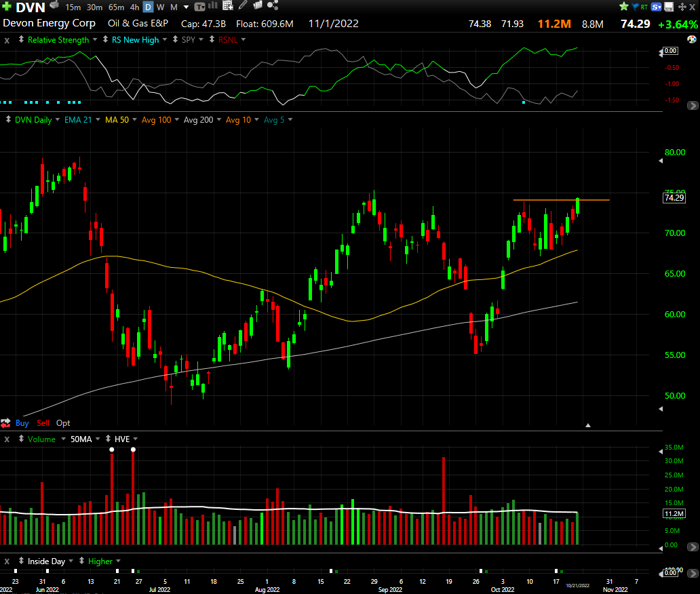Close the Relative Strength panel with its x
The image size is (700, 594).
(7, 40)
